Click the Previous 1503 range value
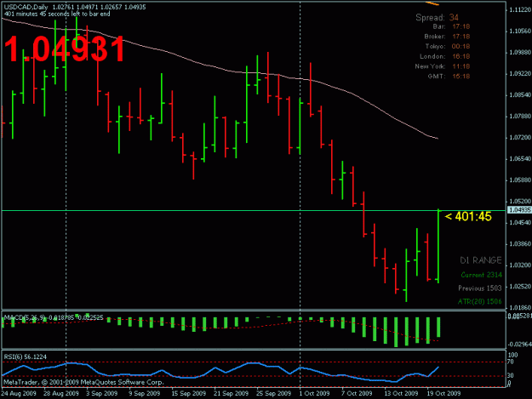The height and width of the screenshot is (399, 532). pyautogui.click(x=480, y=288)
